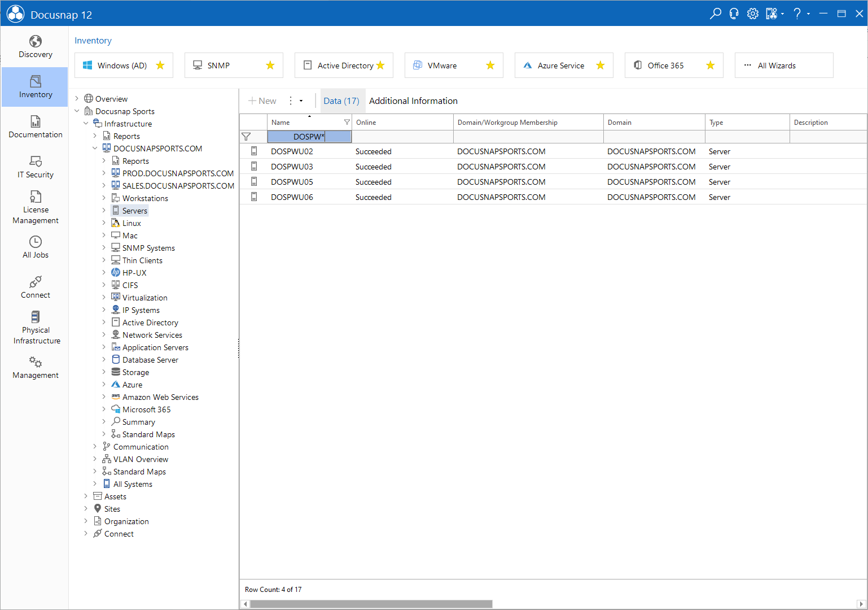
Task: Toggle favorite star on Windows (AD) wizard
Action: 160,66
